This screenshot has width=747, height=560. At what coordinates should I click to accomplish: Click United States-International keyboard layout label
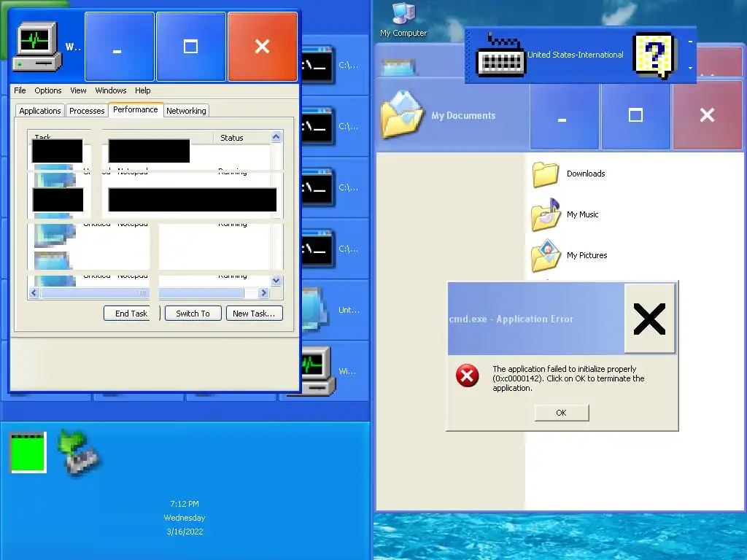[x=575, y=55]
